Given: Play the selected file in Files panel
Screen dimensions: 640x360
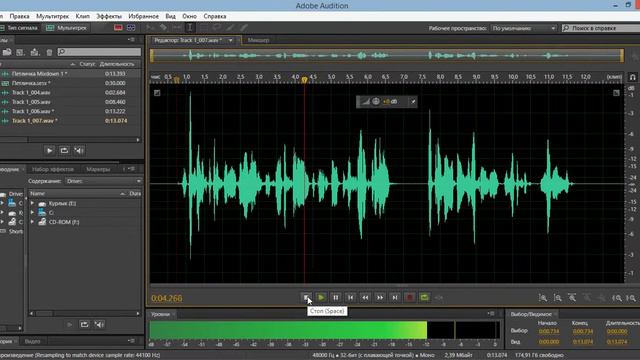Looking at the screenshot, I should (49, 151).
